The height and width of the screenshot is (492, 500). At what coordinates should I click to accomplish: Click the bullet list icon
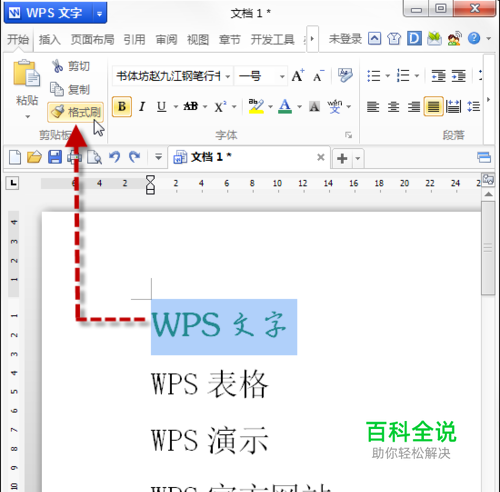click(374, 76)
